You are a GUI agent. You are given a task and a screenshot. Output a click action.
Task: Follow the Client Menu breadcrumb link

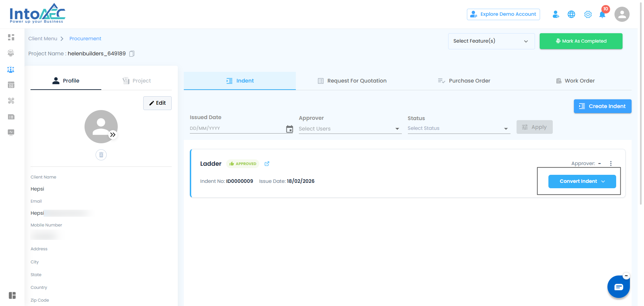(43, 39)
